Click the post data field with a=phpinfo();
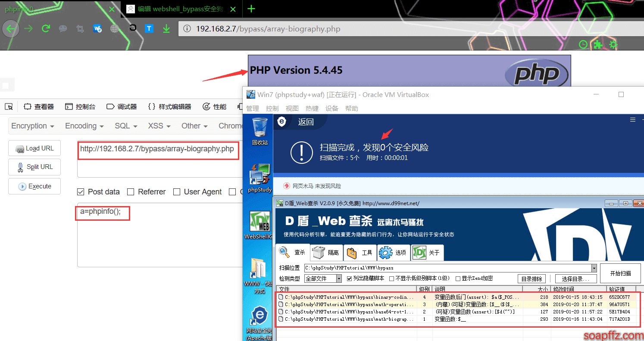Image resolution: width=644 pixels, height=341 pixels. 160,235
